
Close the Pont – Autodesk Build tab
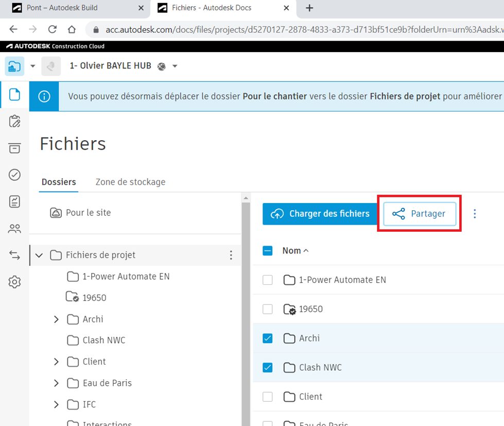click(141, 8)
